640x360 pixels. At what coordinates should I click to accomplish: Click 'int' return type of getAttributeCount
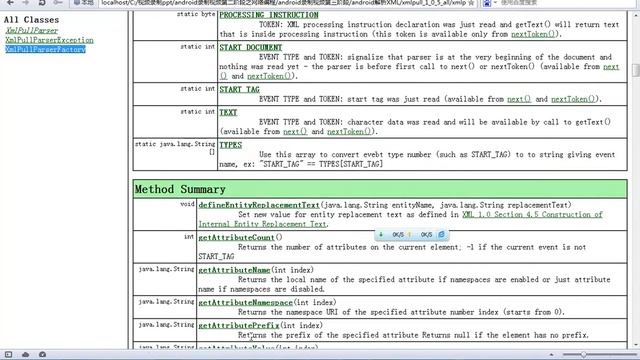[189, 237]
